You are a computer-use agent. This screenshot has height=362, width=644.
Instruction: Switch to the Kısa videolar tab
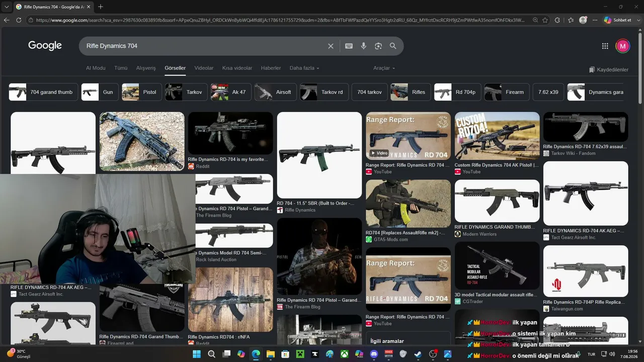[x=237, y=68]
